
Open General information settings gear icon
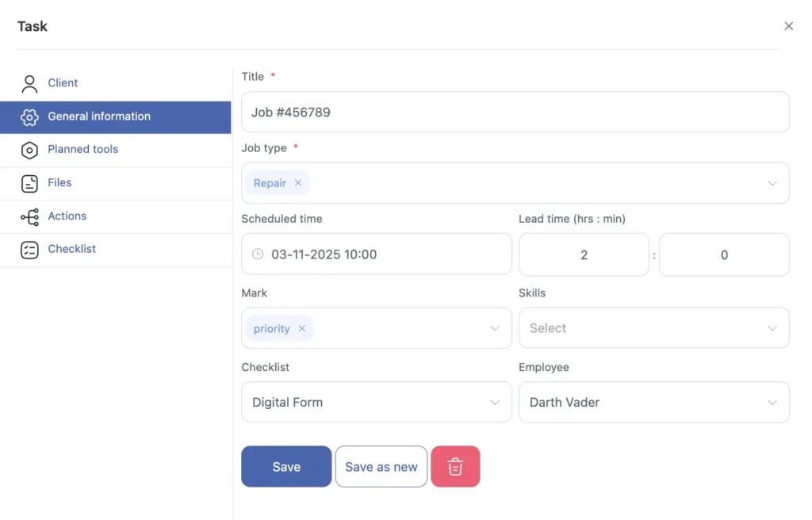tap(29, 116)
